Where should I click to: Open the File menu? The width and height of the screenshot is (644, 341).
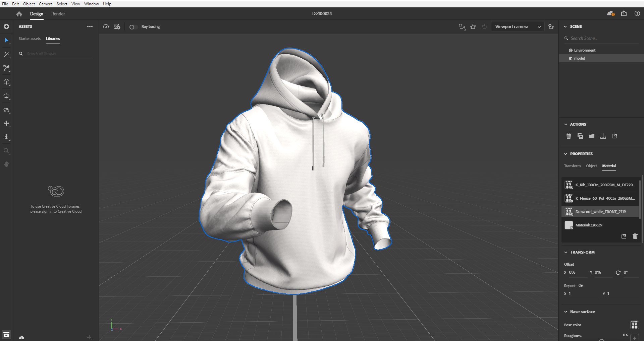[5, 4]
